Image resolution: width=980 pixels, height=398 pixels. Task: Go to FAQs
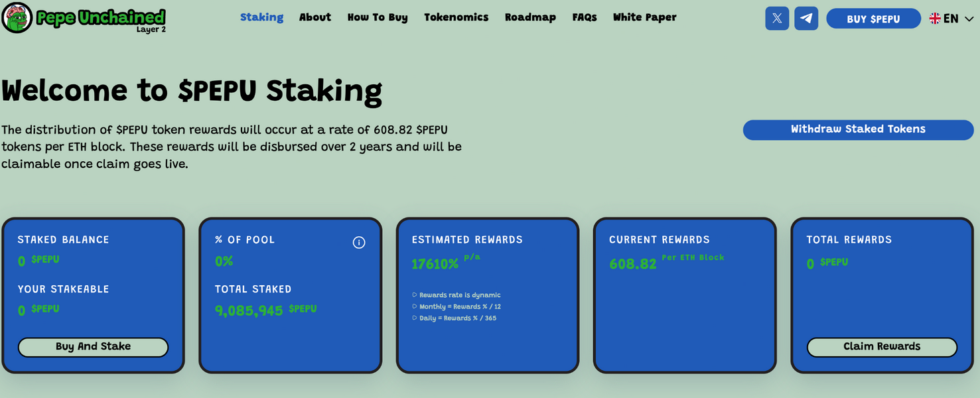click(x=585, y=17)
